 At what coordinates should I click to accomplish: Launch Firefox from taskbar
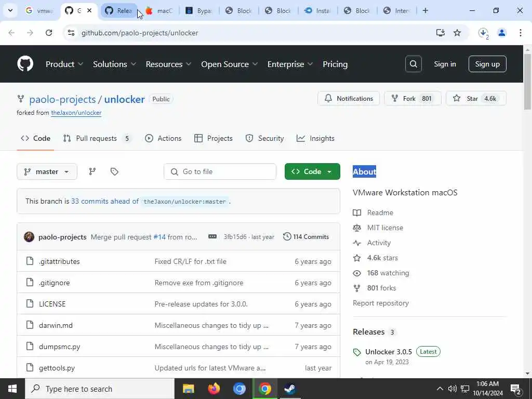pos(214,389)
